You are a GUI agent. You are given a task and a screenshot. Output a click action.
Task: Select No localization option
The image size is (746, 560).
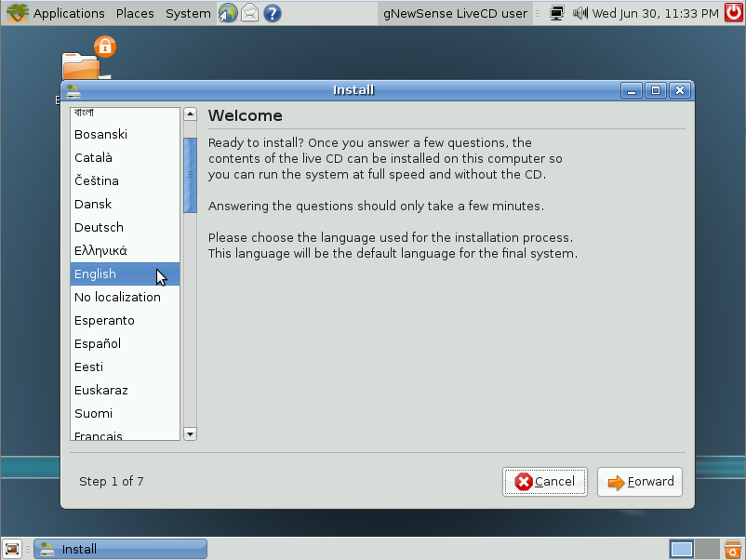tap(126, 298)
